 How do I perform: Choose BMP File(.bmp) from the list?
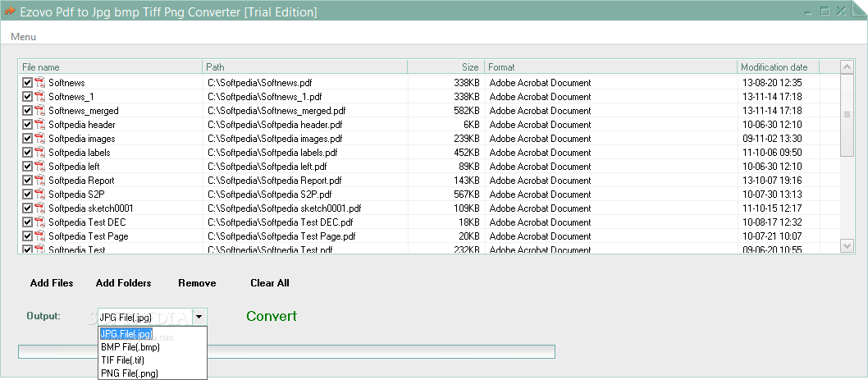(x=153, y=347)
